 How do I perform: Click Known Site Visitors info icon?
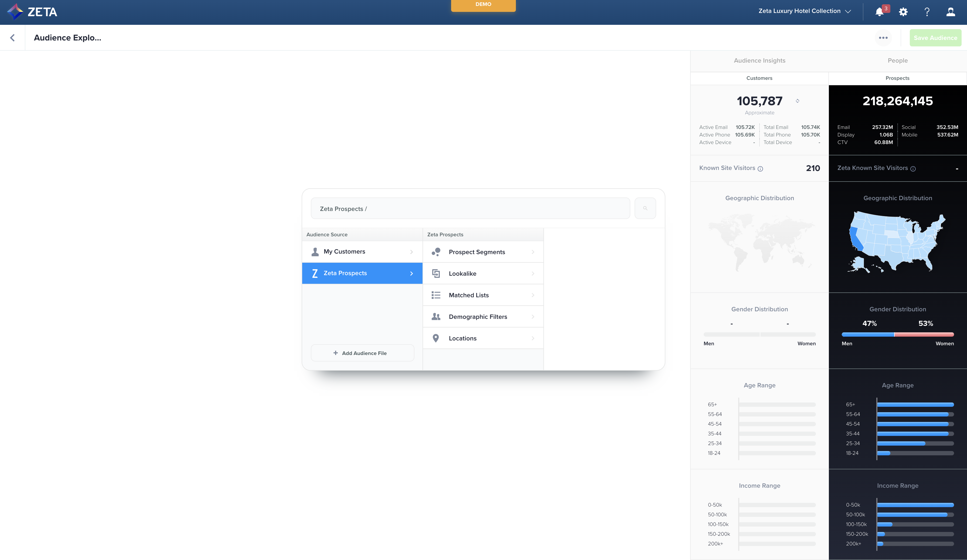coord(760,169)
